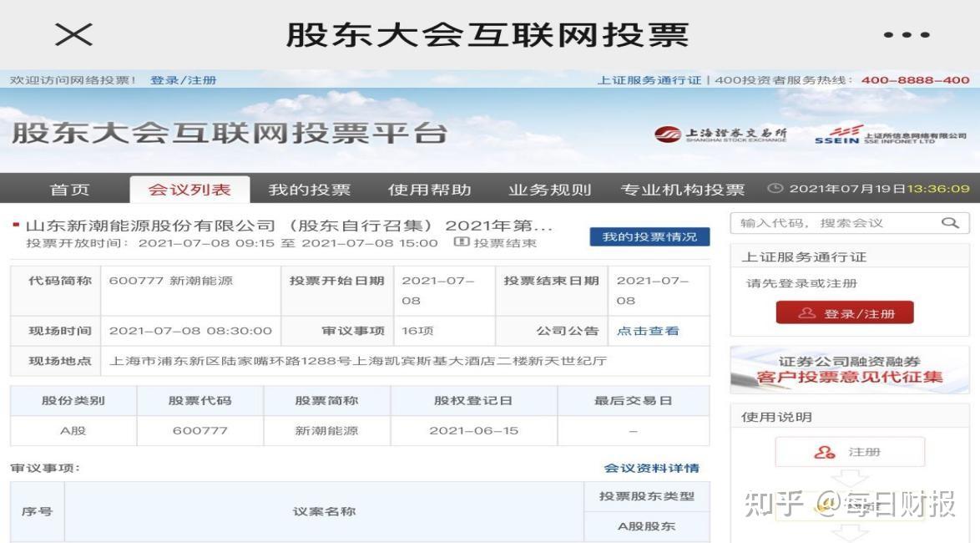Click the red 登录/注册 button
The width and height of the screenshot is (980, 543).
845,312
